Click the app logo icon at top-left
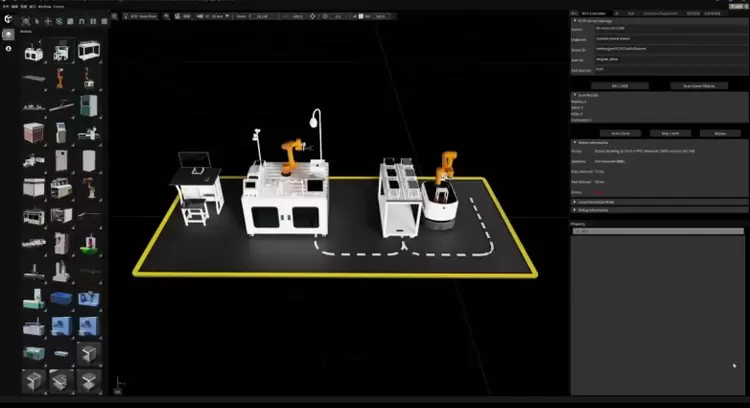Image resolution: width=750 pixels, height=408 pixels. click(x=9, y=17)
